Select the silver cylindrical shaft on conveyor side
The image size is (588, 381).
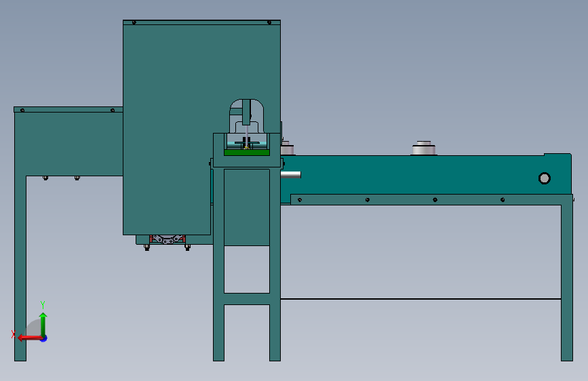[291, 175]
